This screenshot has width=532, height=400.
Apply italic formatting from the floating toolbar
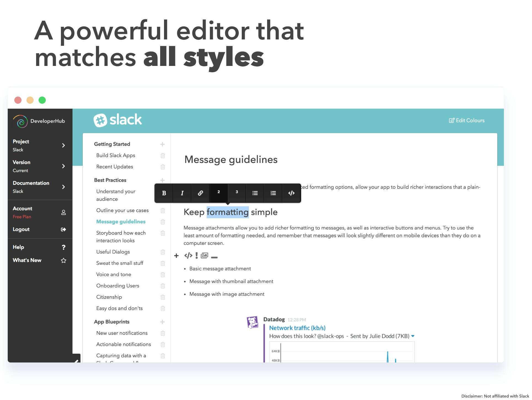(182, 193)
